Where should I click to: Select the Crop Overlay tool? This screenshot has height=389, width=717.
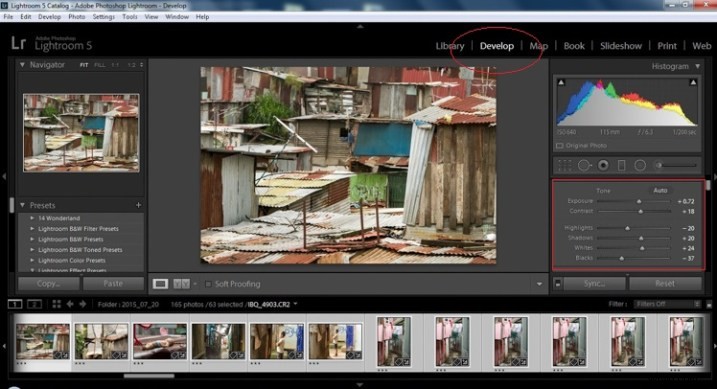pos(565,165)
